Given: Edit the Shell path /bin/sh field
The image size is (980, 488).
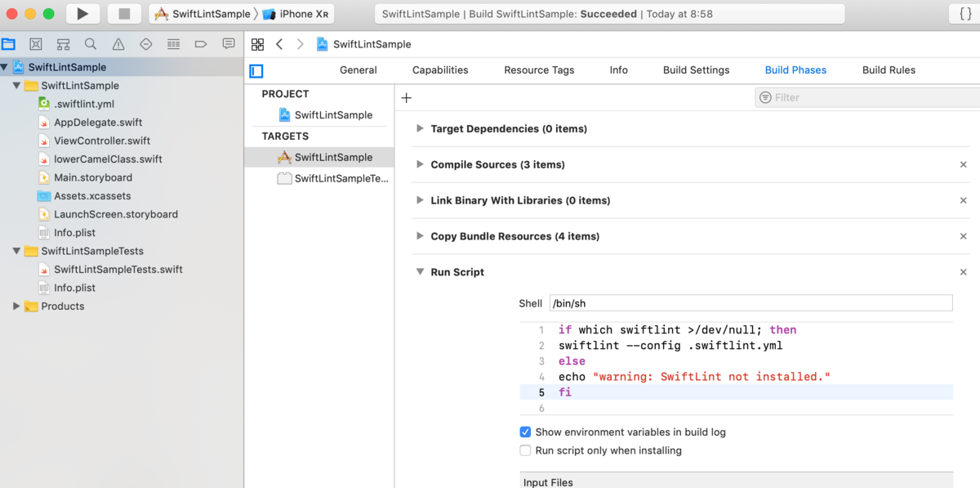Looking at the screenshot, I should (751, 303).
